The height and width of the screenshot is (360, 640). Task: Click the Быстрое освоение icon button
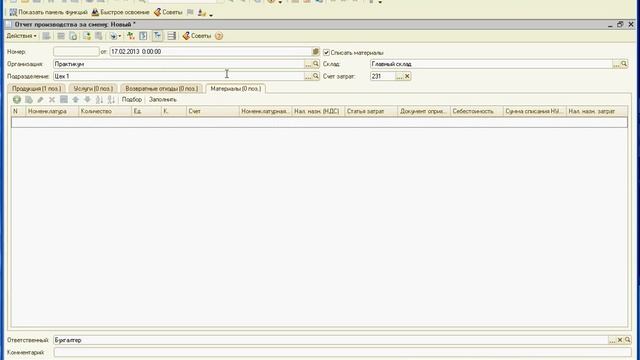(120, 12)
